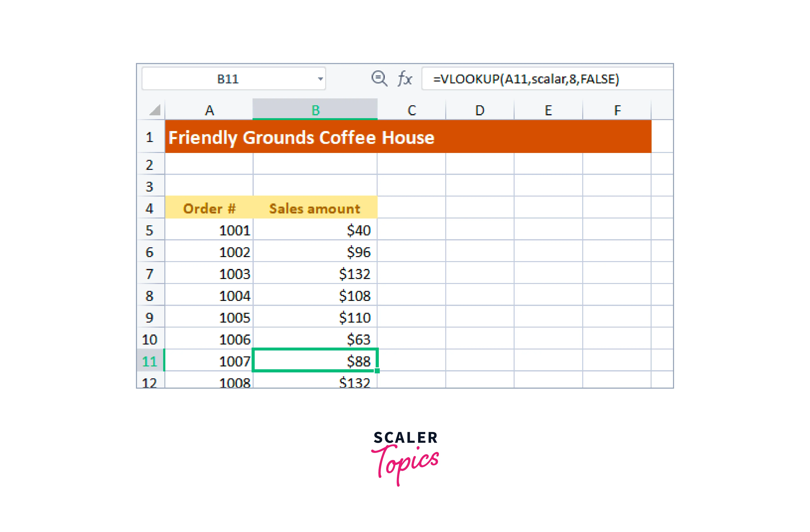Select row 7 header
Screen dimensions: 810x532
tap(151, 273)
